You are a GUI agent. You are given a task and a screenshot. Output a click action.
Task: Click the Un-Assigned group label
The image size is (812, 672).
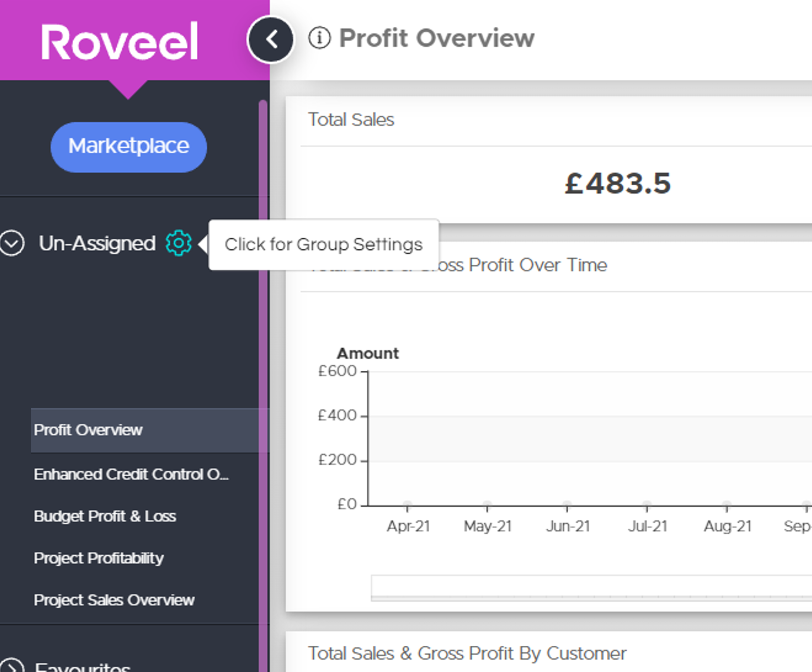(97, 244)
